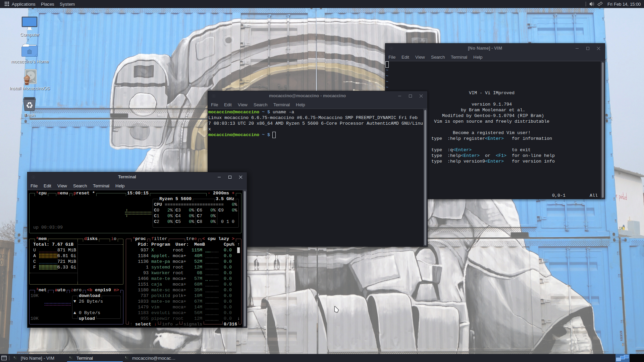Click the volume speaker icon in the top panel
The width and height of the screenshot is (644, 362).
(591, 4)
